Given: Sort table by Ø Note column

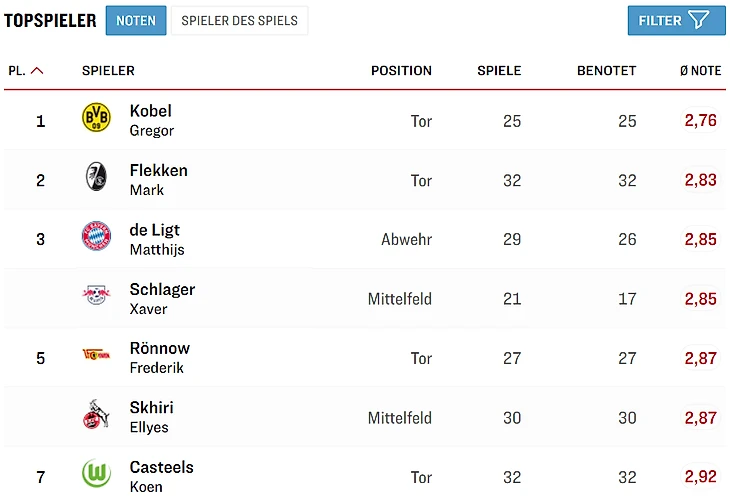Looking at the screenshot, I should click(x=700, y=71).
